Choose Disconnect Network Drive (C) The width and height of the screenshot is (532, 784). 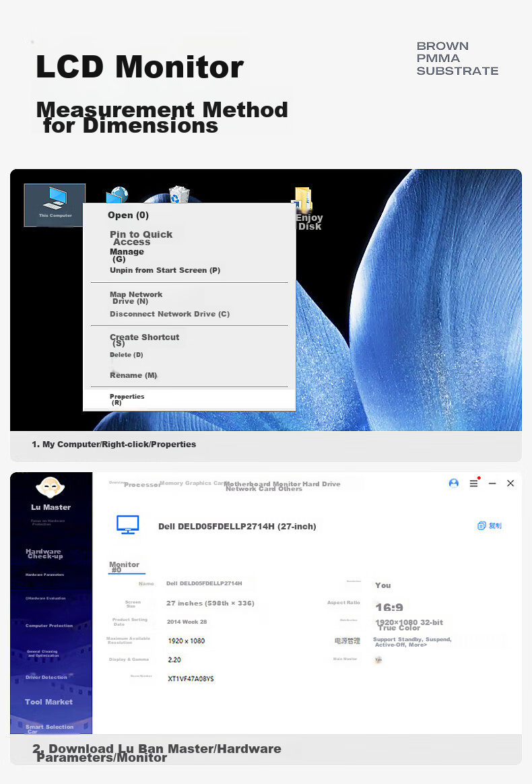(x=170, y=314)
